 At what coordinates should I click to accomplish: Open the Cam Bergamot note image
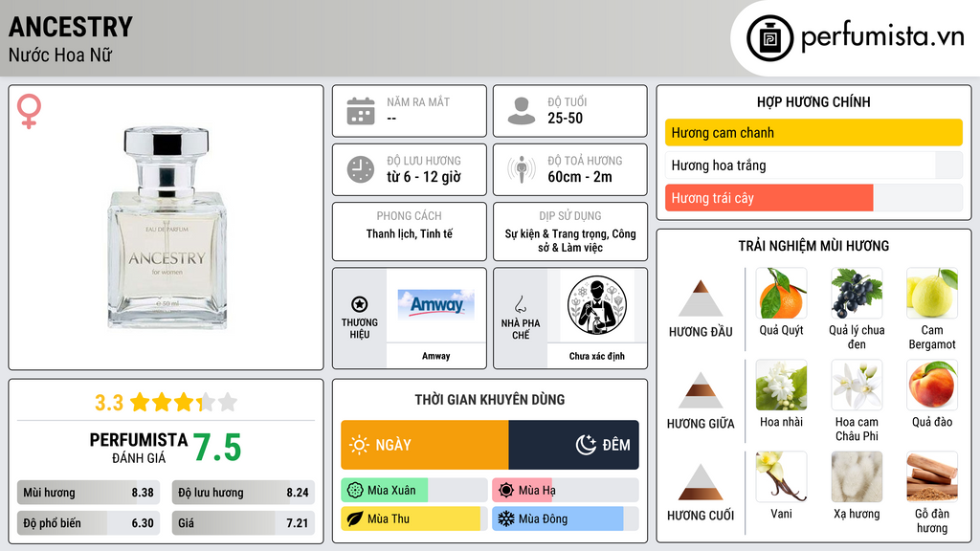932,293
